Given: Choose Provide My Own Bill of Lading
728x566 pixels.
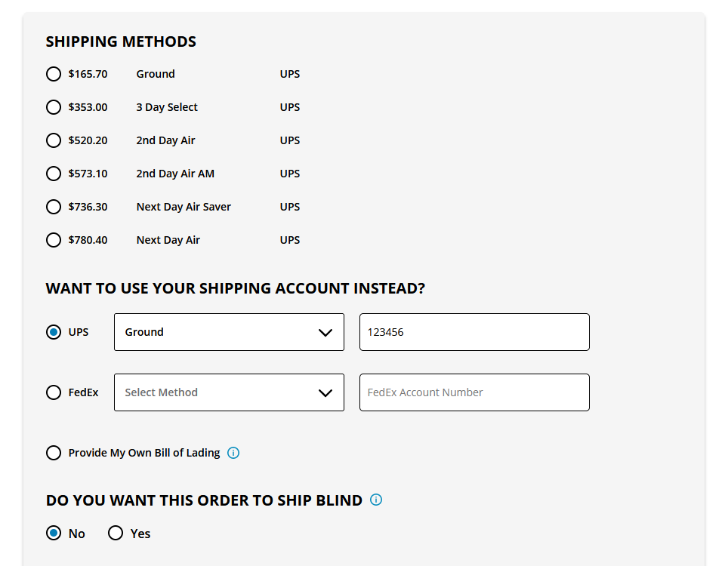Looking at the screenshot, I should click(x=54, y=453).
